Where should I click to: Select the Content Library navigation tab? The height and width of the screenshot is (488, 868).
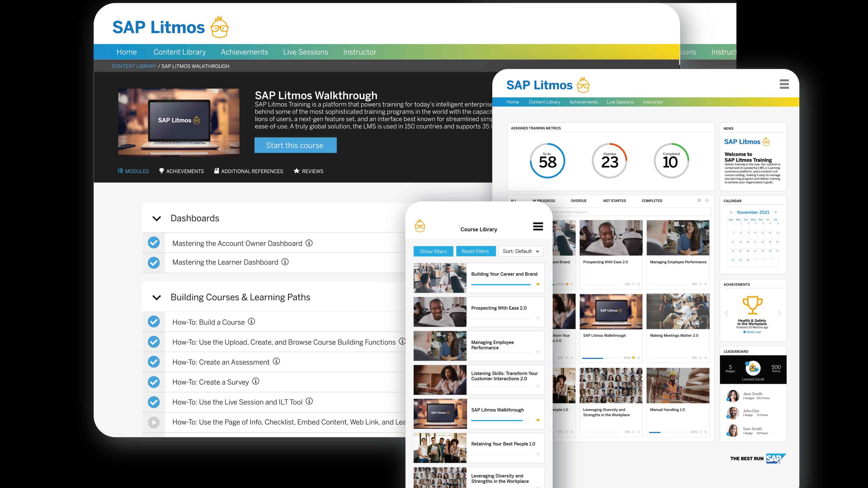[x=180, y=52]
